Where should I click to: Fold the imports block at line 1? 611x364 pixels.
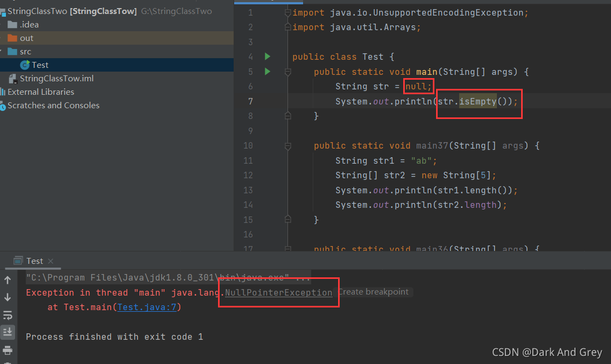(x=287, y=13)
